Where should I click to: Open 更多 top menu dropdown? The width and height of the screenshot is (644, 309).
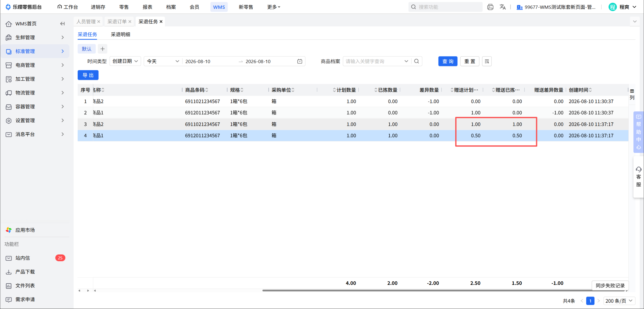(273, 7)
